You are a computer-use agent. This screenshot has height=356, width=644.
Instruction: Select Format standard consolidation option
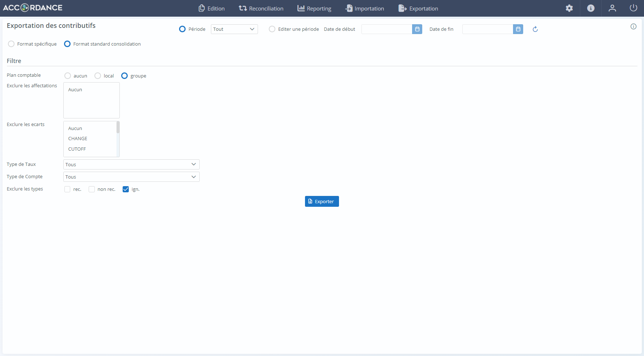tap(67, 44)
